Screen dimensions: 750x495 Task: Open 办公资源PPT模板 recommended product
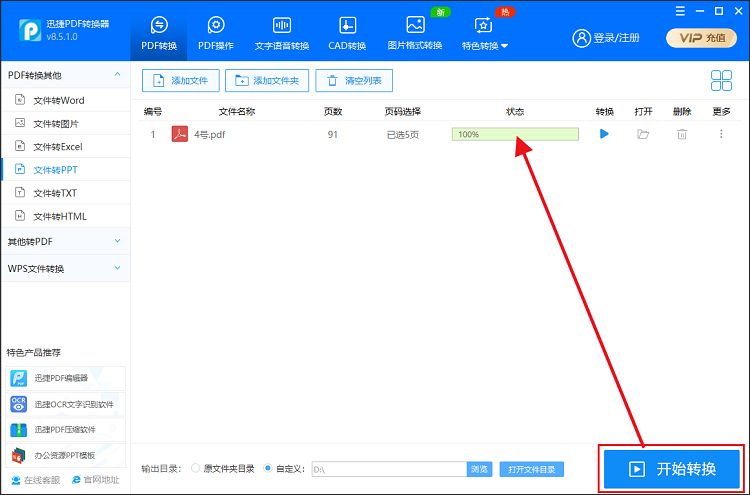(x=66, y=455)
